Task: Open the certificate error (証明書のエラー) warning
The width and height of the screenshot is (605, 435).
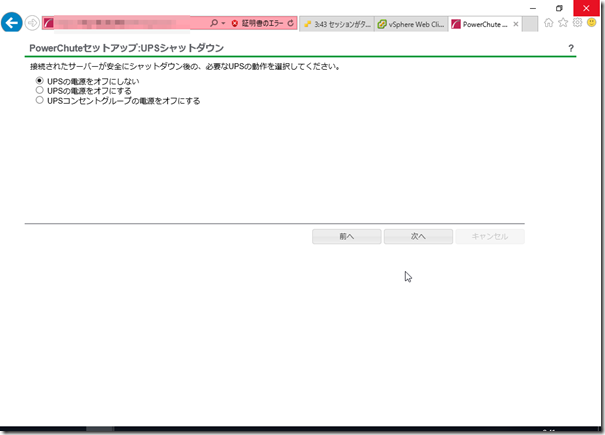Action: [x=258, y=22]
